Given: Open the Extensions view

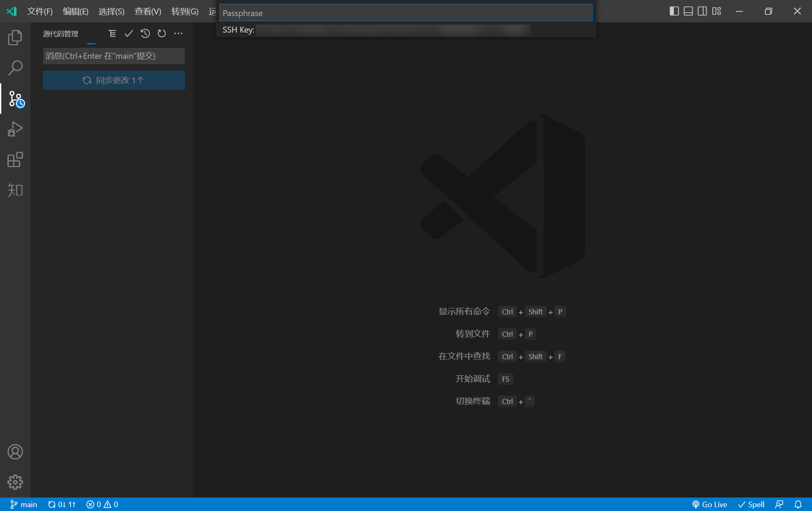Looking at the screenshot, I should coord(15,159).
